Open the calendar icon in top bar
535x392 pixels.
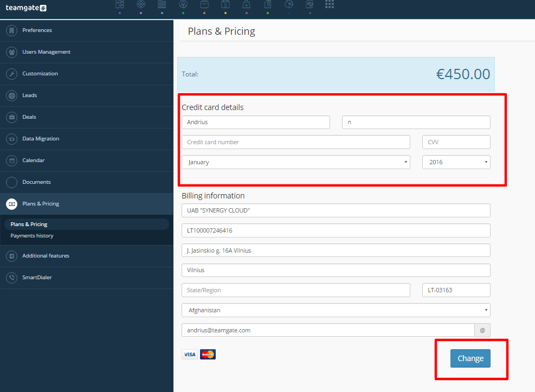[225, 4]
